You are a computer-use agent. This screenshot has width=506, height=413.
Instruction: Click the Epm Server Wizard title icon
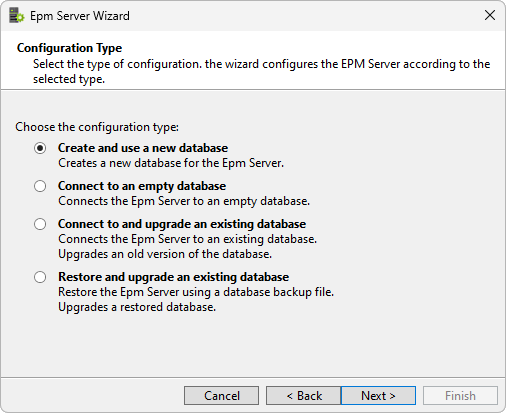[16, 16]
